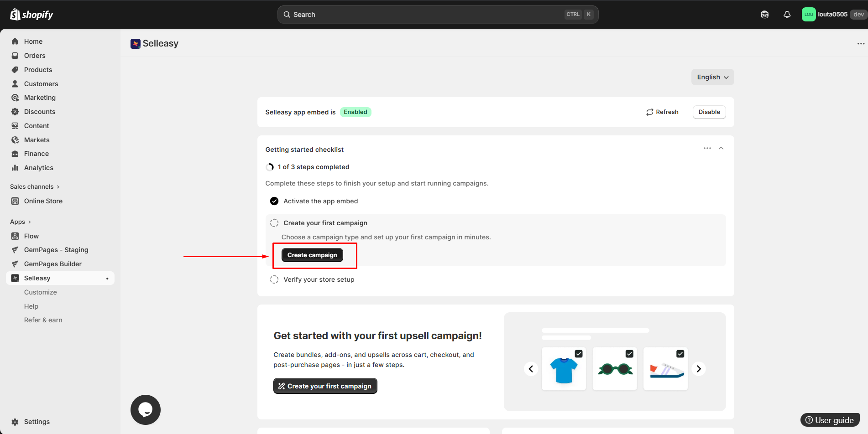
Task: Click the Disable app embed button
Action: click(x=709, y=112)
